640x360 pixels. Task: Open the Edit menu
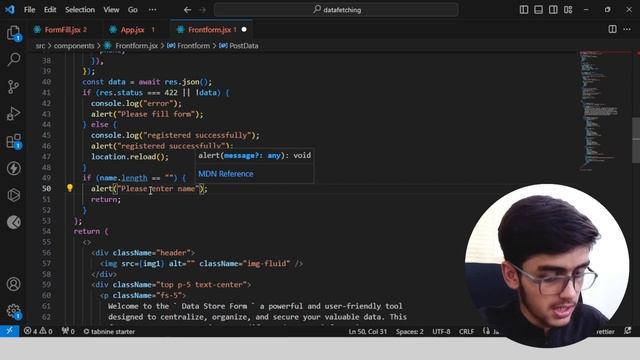tap(50, 10)
